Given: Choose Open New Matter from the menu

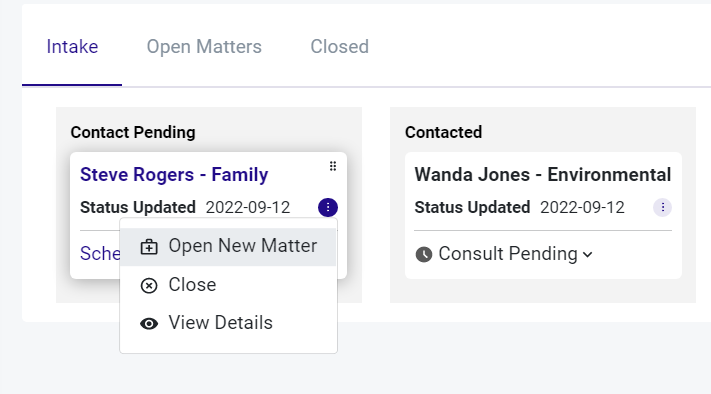Looking at the screenshot, I should 228,246.
